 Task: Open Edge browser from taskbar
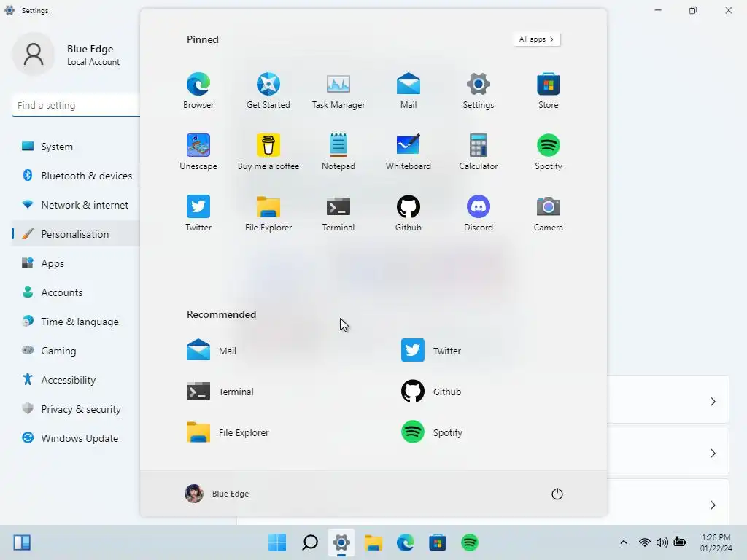405,542
